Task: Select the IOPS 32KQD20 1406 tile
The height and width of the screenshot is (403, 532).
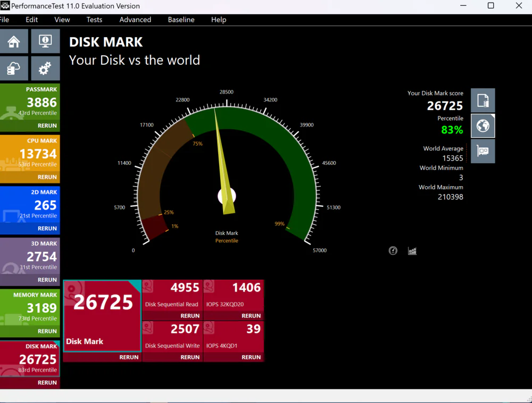Action: coord(234,295)
